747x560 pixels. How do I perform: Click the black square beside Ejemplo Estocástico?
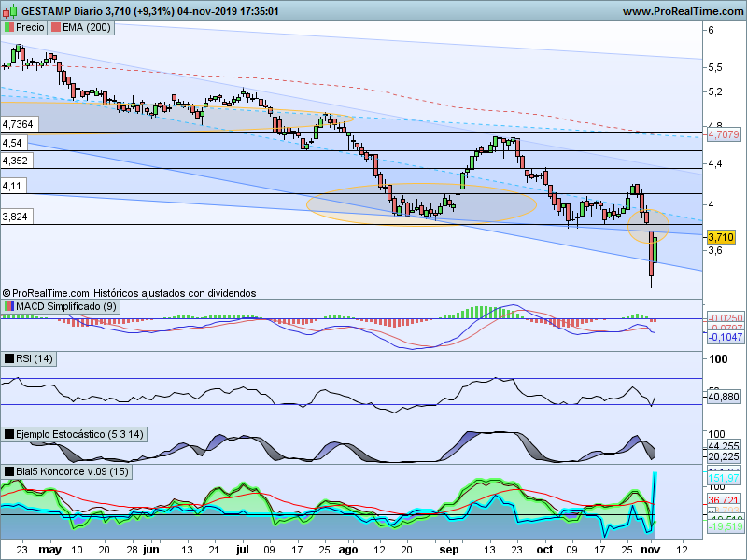pos(9,434)
